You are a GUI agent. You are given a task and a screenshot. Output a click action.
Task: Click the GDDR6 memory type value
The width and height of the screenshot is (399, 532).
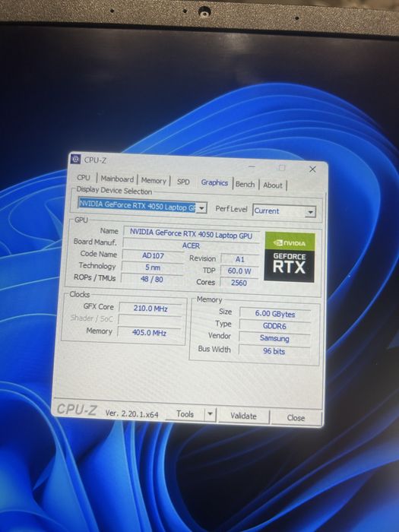click(274, 326)
